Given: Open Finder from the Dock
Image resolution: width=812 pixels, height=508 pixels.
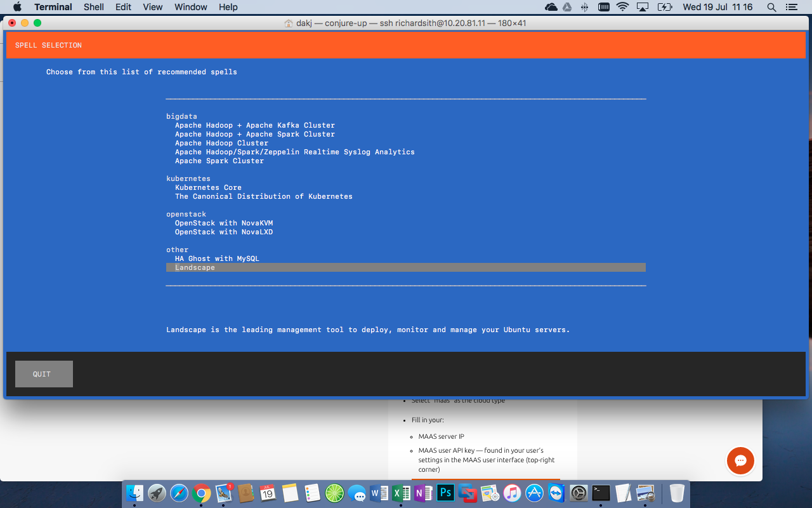Looking at the screenshot, I should pos(134,493).
